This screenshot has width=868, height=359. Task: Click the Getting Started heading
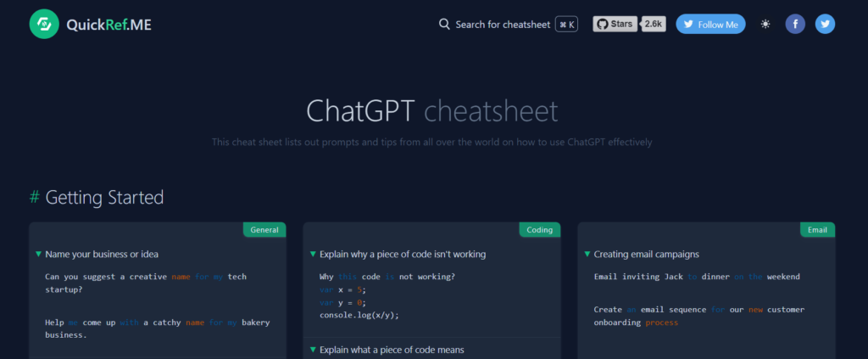pyautogui.click(x=104, y=197)
